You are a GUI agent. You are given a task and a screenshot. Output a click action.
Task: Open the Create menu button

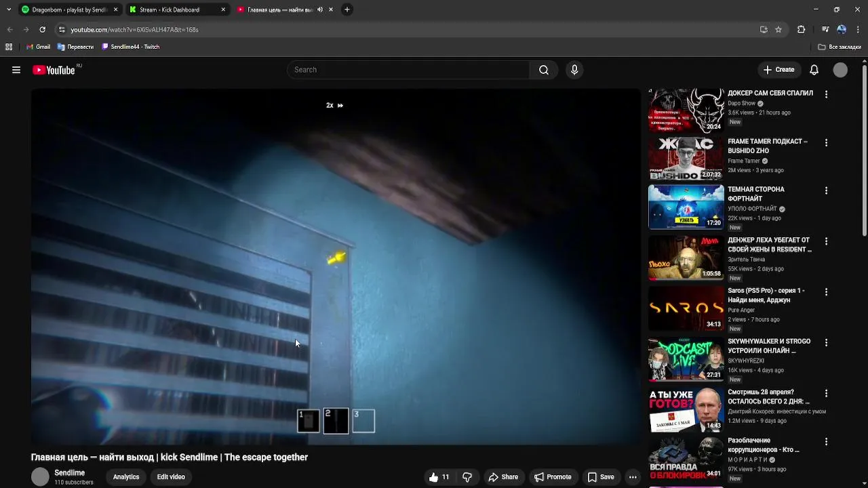pyautogui.click(x=778, y=70)
